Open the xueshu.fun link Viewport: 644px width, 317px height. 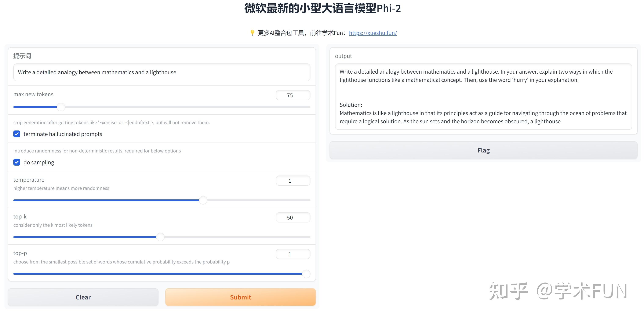pos(373,33)
